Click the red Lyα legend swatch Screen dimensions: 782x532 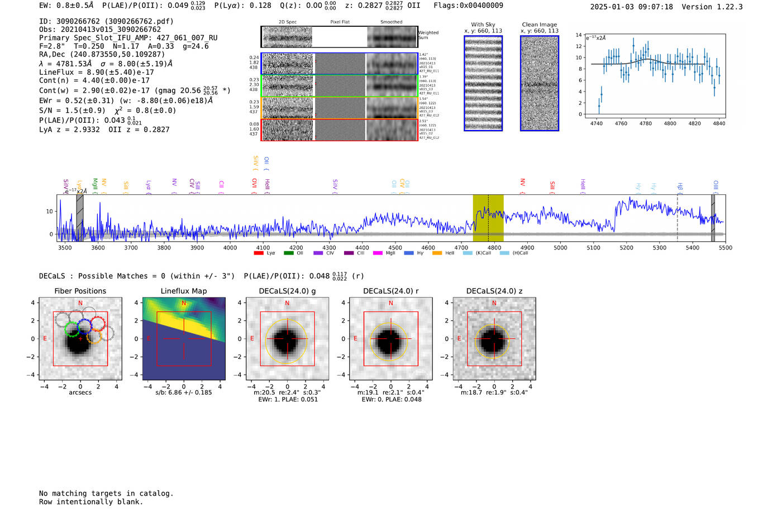point(259,253)
